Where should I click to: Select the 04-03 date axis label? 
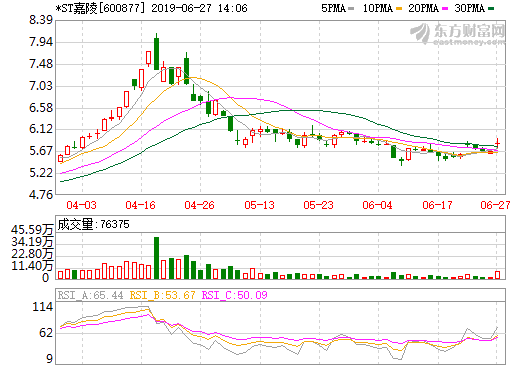click(x=81, y=205)
